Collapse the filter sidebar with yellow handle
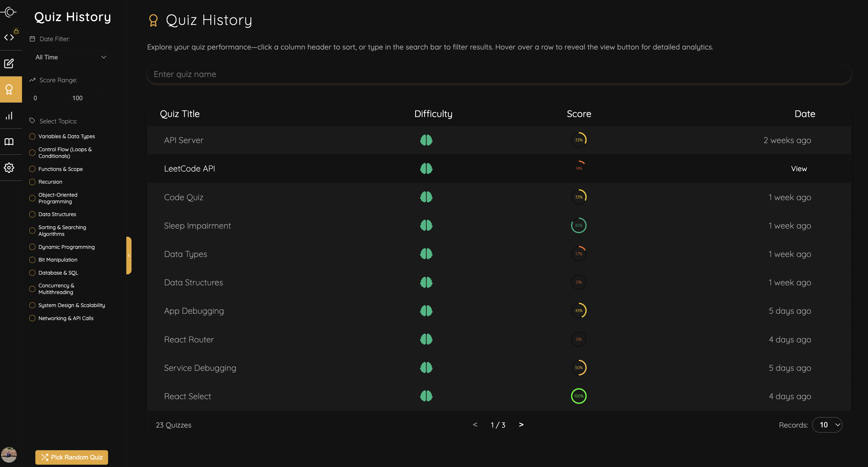This screenshot has width=868, height=467. pyautogui.click(x=129, y=256)
